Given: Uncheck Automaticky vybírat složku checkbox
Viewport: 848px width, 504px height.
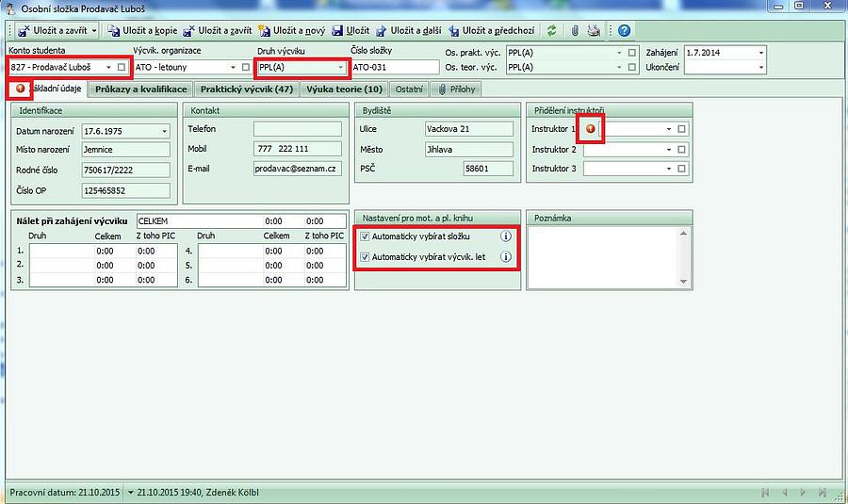Looking at the screenshot, I should pos(365,236).
